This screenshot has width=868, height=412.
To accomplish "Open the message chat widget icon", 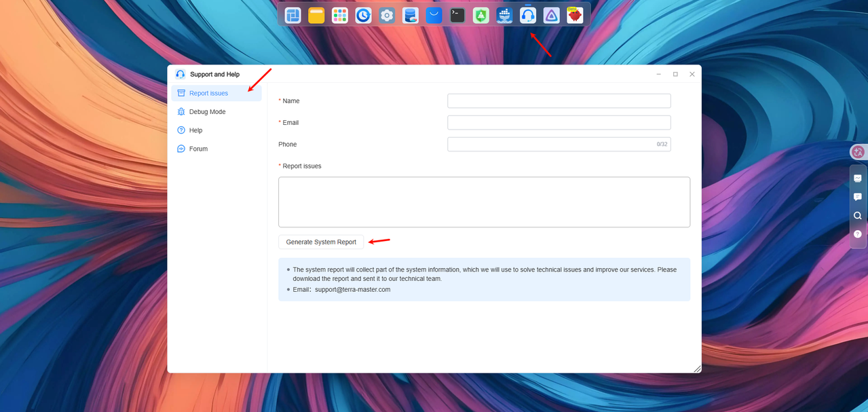I will click(858, 197).
